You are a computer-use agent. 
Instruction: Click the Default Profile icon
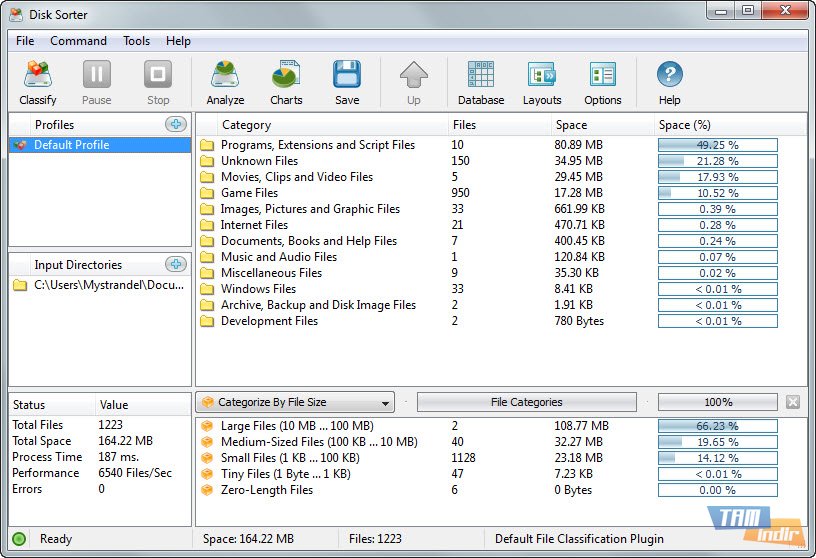tap(20, 145)
